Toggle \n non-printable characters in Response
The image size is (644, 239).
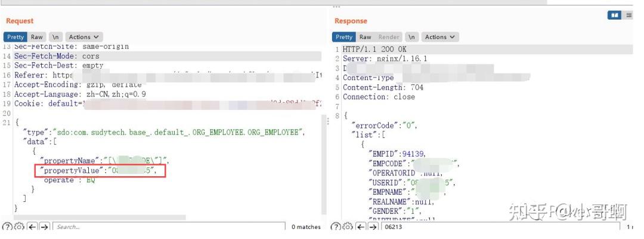click(x=412, y=37)
